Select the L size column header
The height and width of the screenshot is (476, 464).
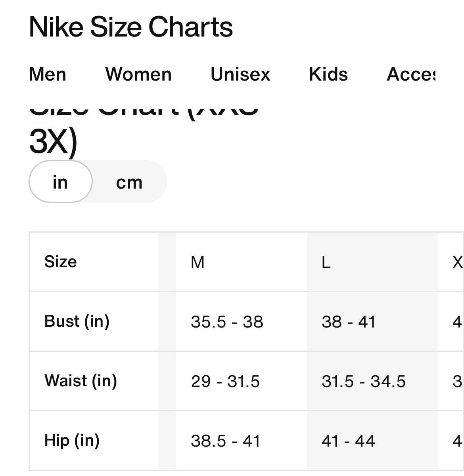pyautogui.click(x=326, y=262)
